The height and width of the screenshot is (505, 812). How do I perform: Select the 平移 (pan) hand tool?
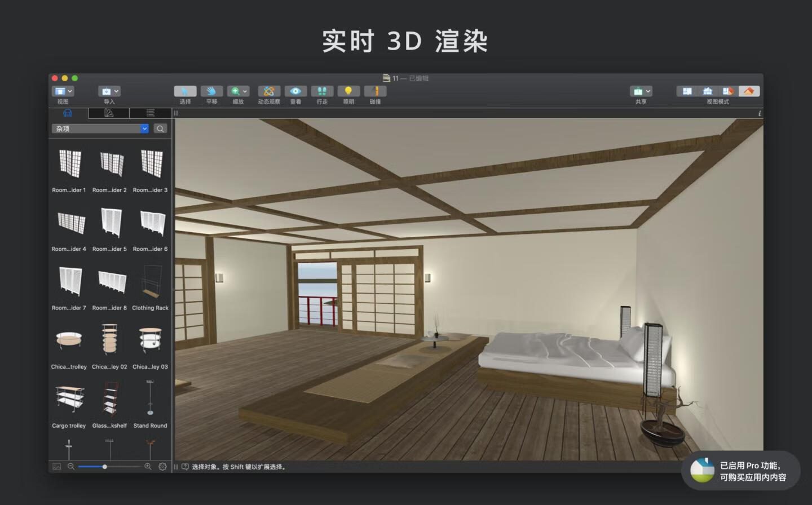pos(211,91)
